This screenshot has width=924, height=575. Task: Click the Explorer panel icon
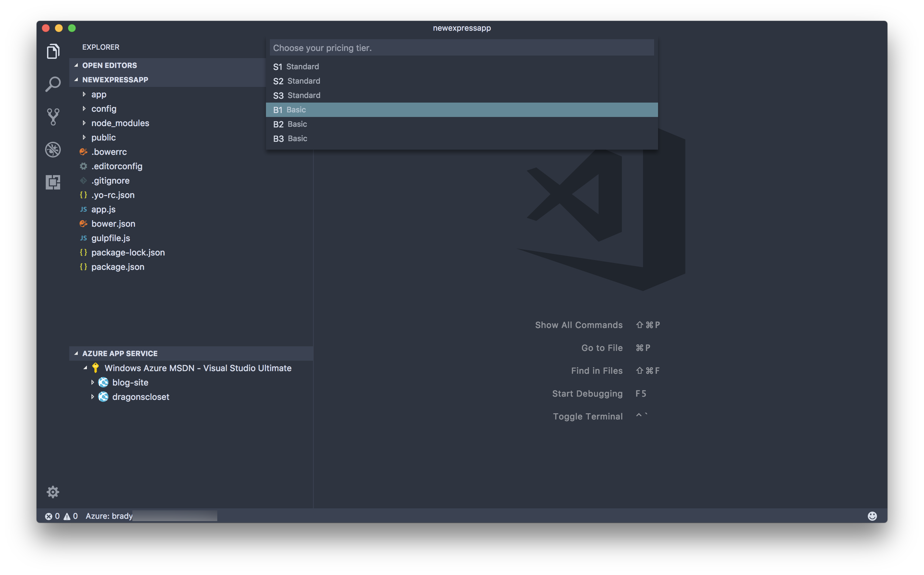click(53, 52)
